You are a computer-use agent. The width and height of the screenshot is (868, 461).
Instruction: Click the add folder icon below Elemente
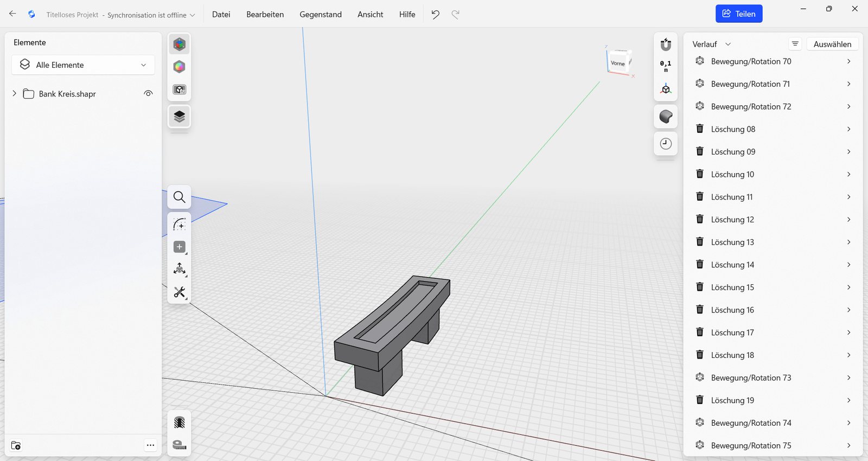(16, 445)
